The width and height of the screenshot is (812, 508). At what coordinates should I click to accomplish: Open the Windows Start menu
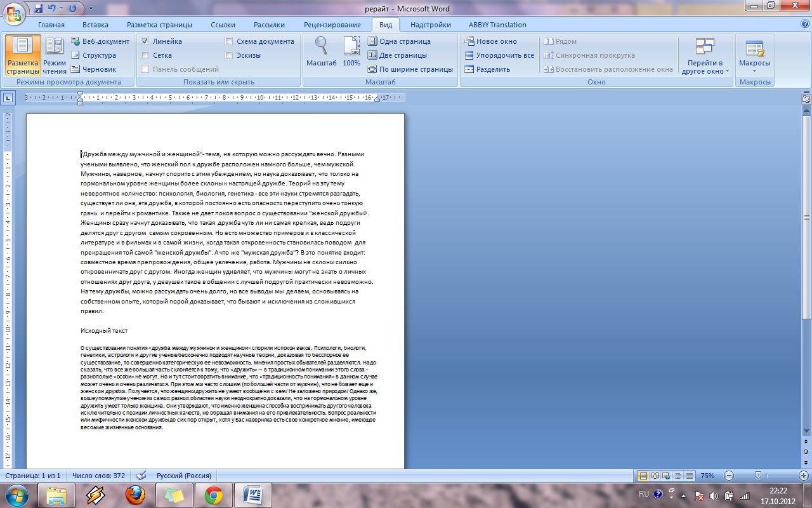[x=16, y=494]
